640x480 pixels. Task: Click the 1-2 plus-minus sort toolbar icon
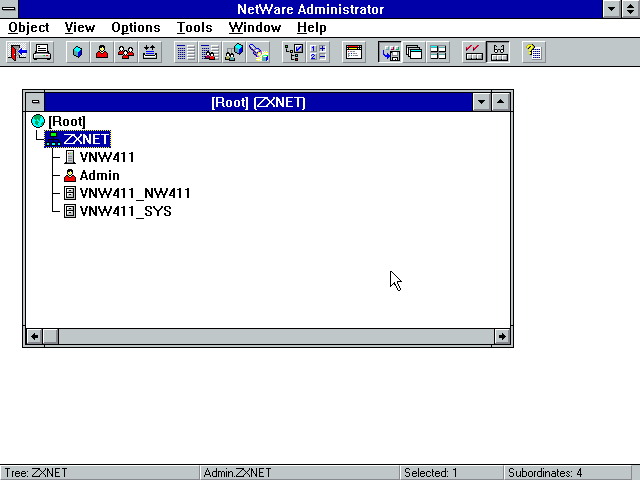tap(318, 52)
